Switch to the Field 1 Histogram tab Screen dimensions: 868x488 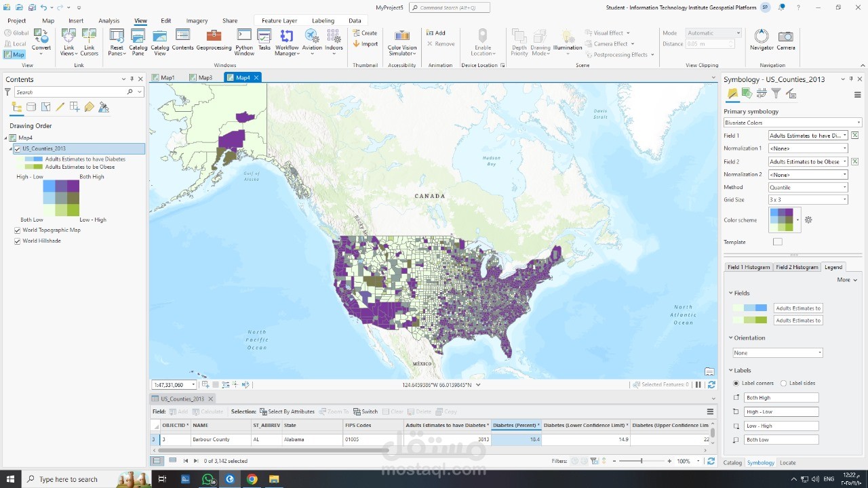[x=749, y=267]
